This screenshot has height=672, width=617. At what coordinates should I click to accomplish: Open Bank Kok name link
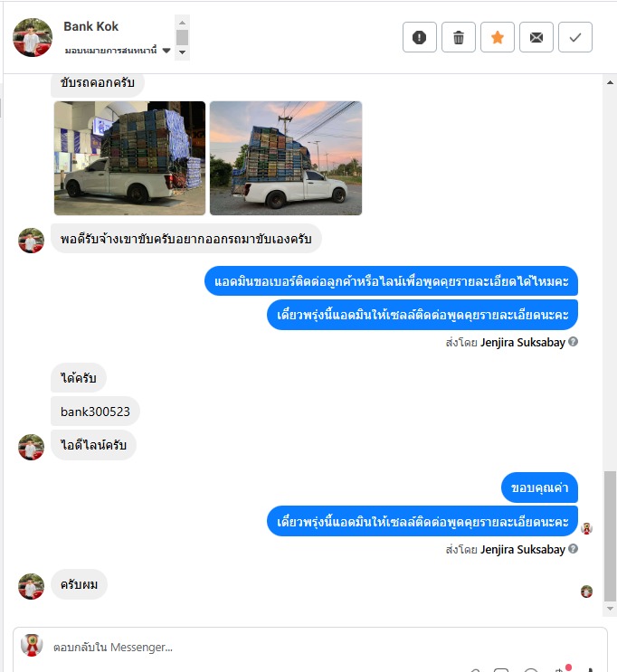(90, 26)
